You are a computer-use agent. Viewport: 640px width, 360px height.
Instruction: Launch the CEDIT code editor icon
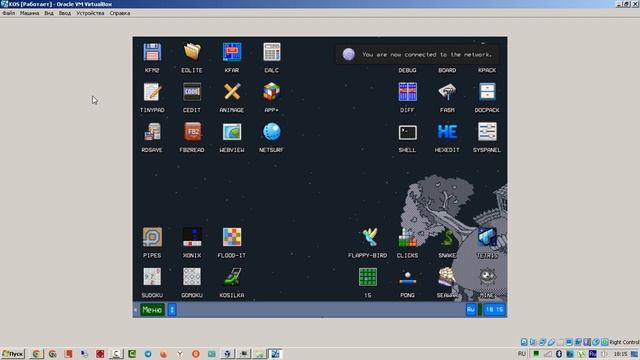tap(192, 92)
